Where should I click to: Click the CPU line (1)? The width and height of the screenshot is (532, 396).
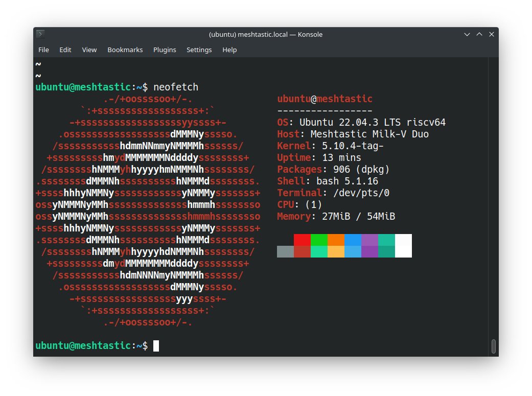[299, 204]
